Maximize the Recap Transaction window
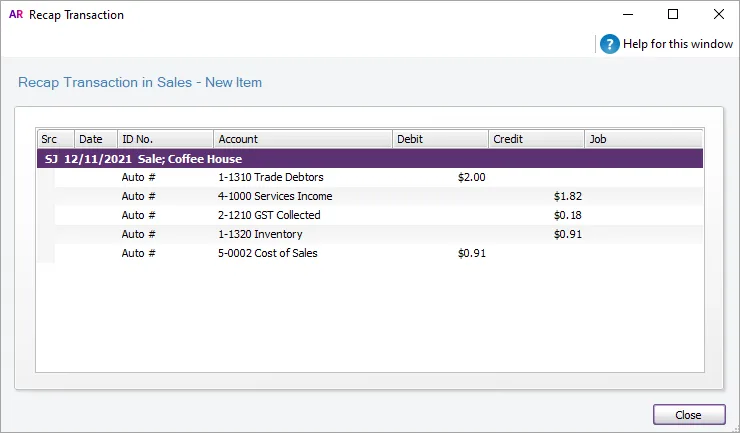The image size is (740, 433). 673,15
